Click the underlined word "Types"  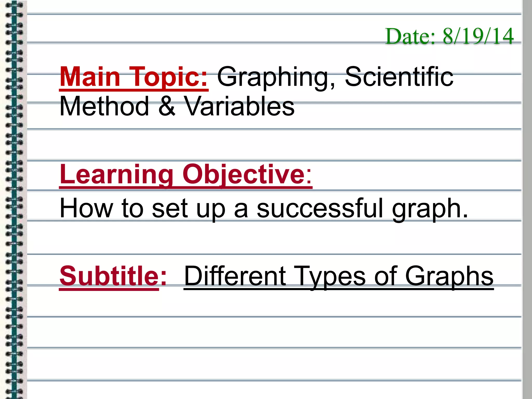(x=330, y=276)
